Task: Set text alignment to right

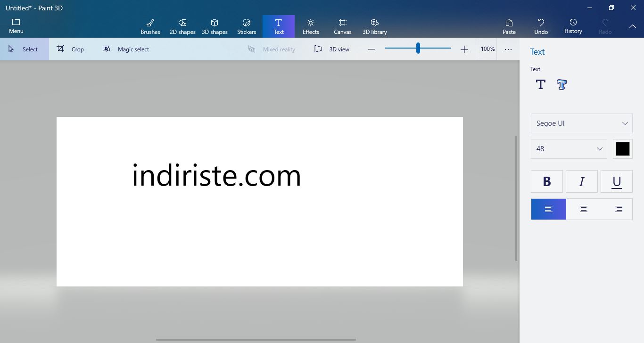Action: 619,209
